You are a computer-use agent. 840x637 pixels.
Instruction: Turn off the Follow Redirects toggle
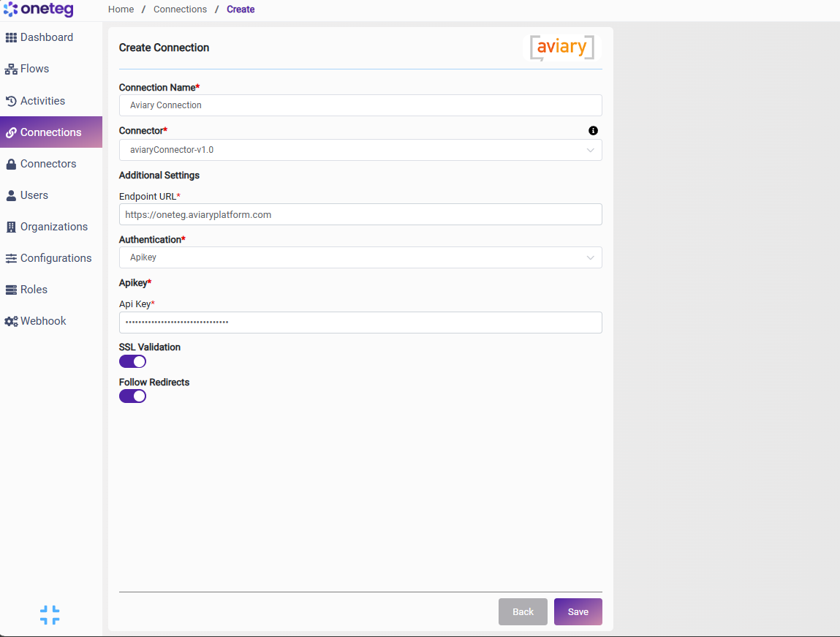click(x=132, y=396)
